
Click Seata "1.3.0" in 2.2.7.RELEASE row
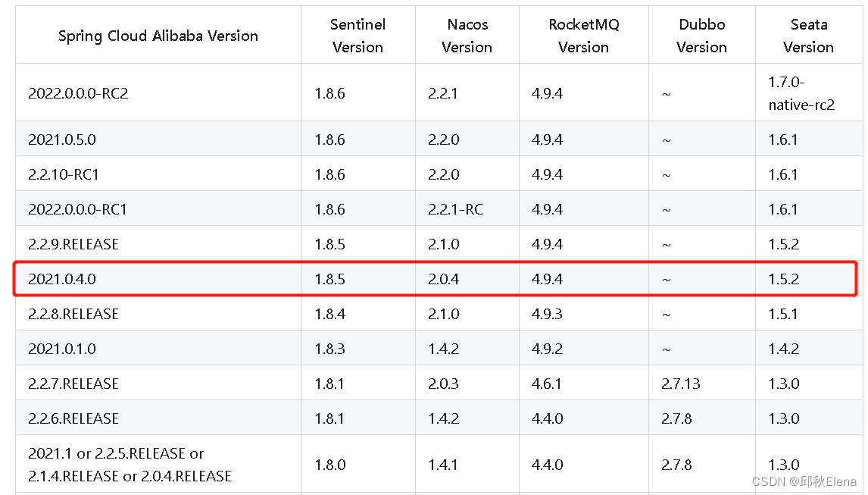pos(783,384)
